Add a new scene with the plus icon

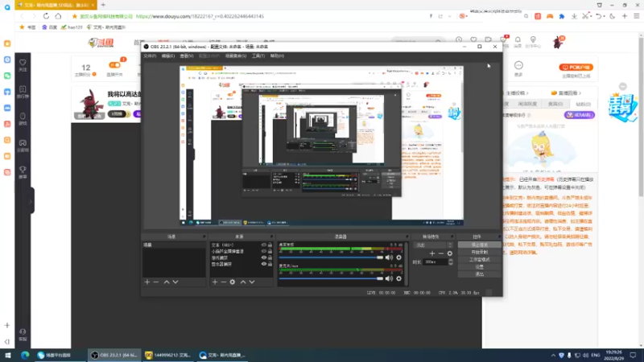click(x=147, y=282)
